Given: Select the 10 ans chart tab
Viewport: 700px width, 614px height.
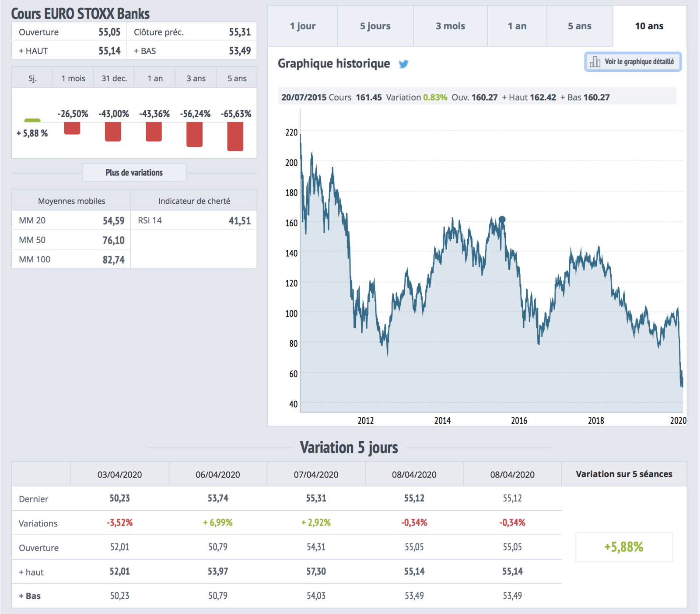Looking at the screenshot, I should coord(649,26).
